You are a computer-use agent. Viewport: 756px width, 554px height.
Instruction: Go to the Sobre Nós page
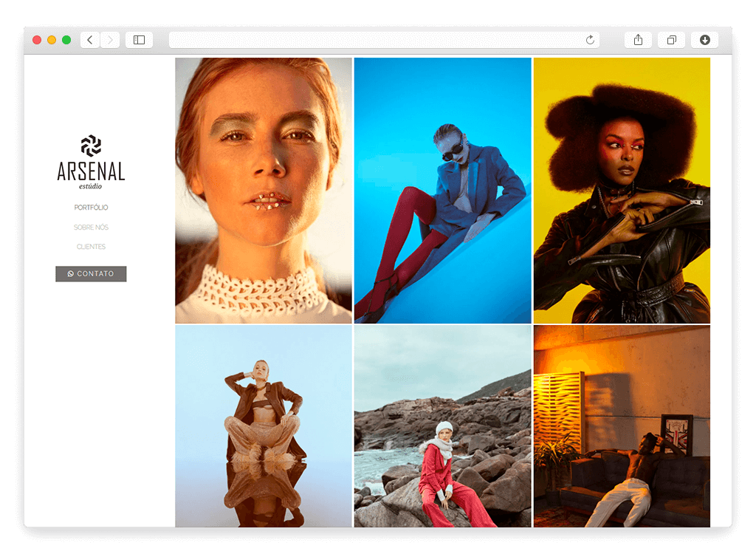point(91,228)
